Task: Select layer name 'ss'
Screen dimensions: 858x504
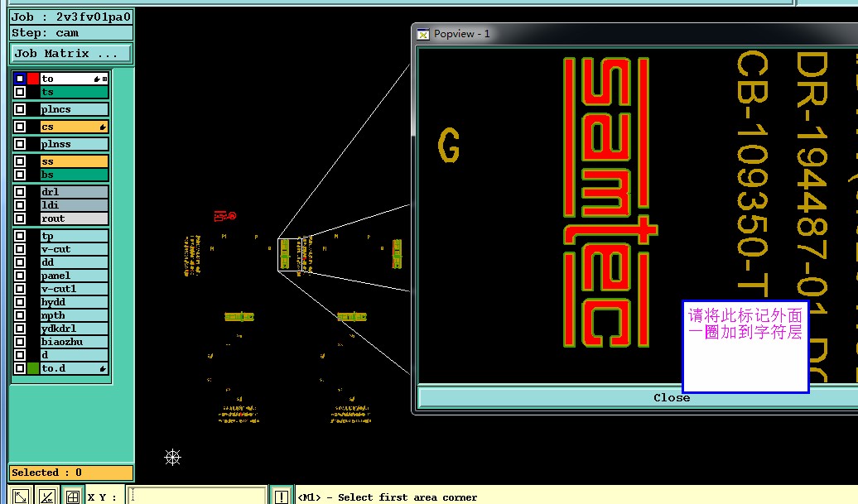Action: click(74, 162)
